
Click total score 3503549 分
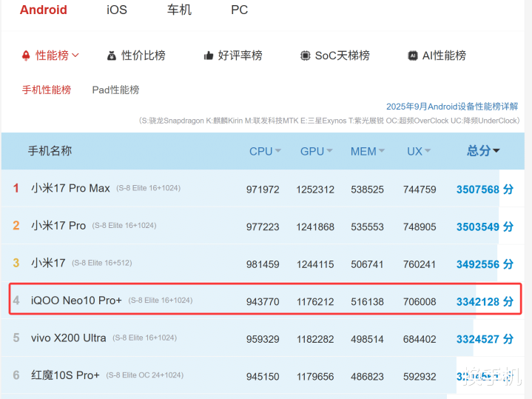(x=485, y=227)
